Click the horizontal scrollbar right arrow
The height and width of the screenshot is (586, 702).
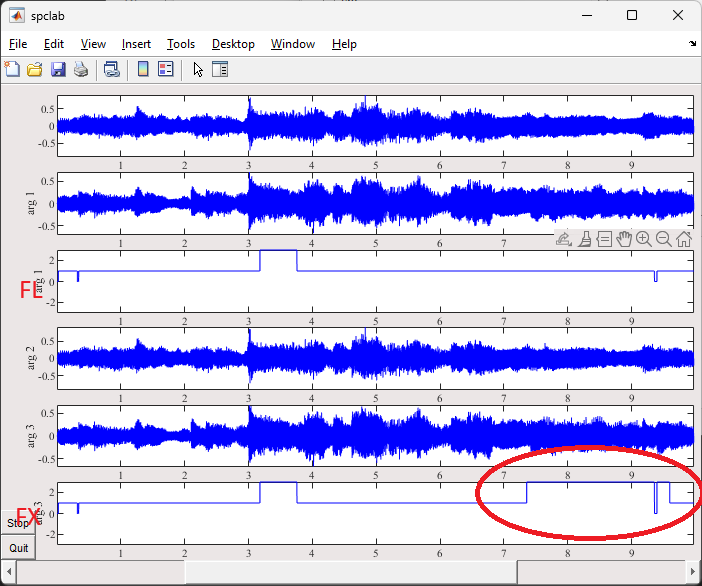coord(693,571)
